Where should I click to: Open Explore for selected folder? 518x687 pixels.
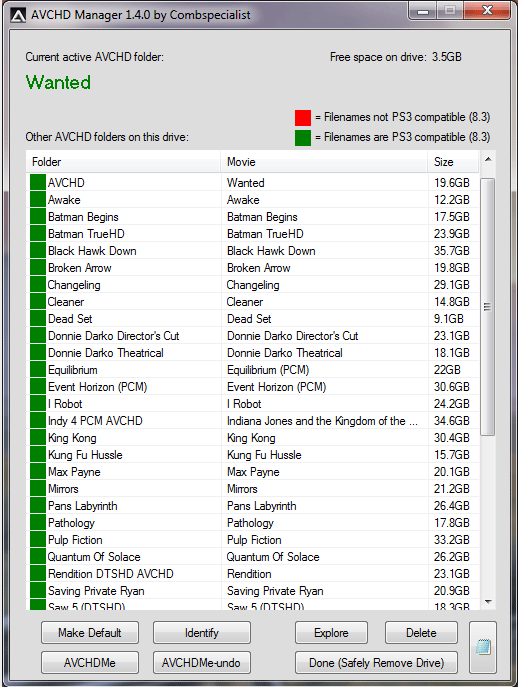pyautogui.click(x=331, y=633)
